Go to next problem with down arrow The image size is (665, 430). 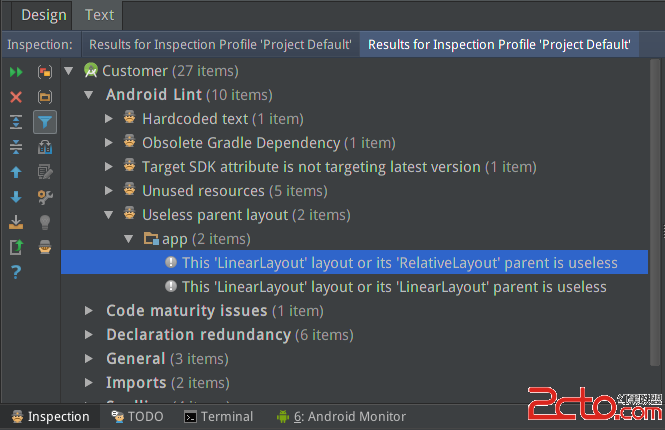16,197
